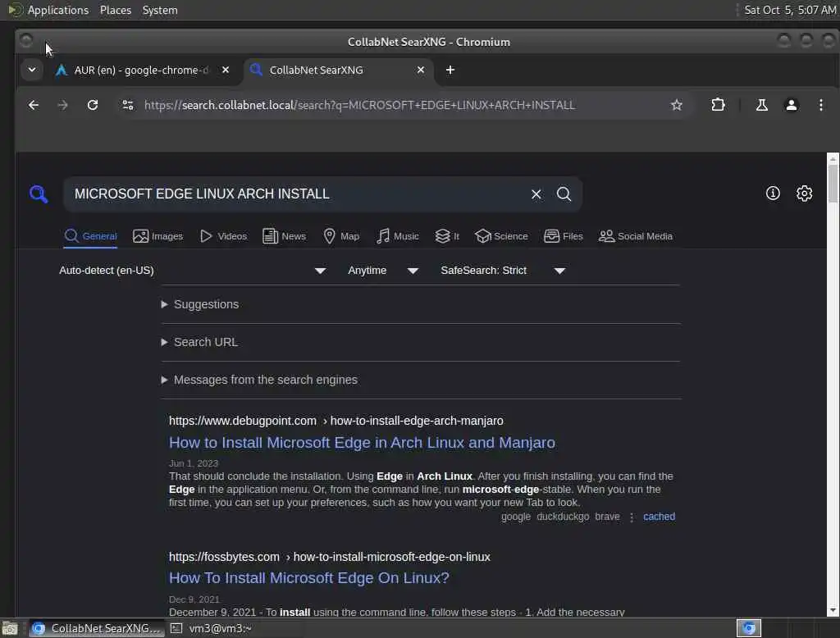
Task: Select the General search category
Action: tap(90, 236)
